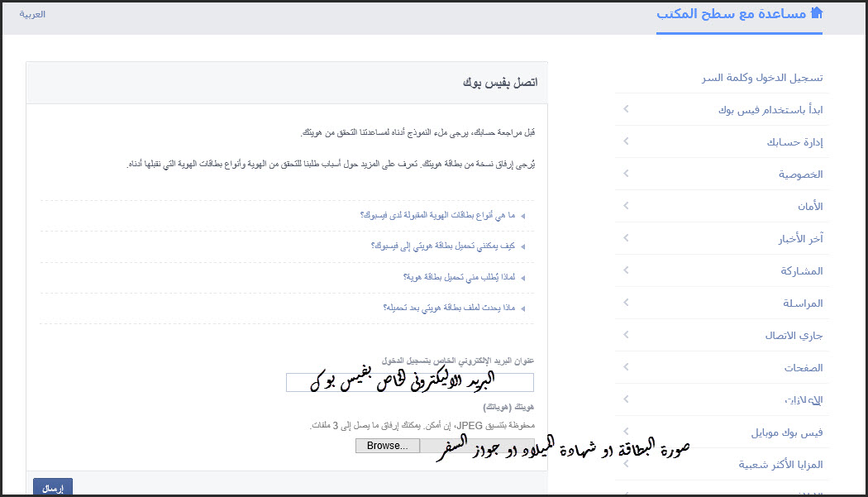Expand chevron next to جاري الاتصال

626,335
